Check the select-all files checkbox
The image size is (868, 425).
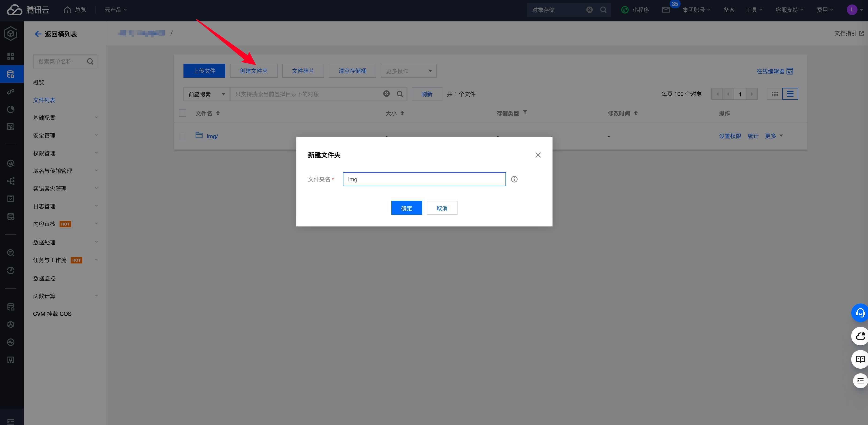coord(183,113)
